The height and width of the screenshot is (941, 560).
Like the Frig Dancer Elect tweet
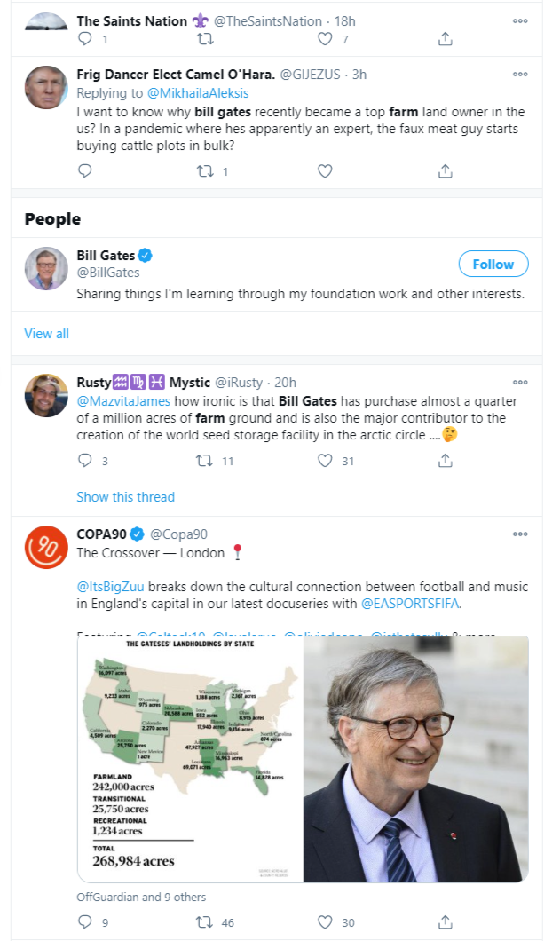[x=325, y=171]
